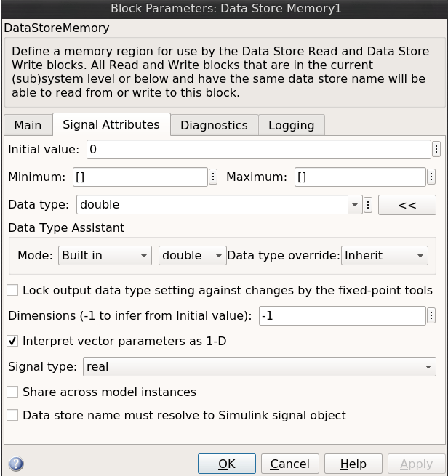Click the blue help question mark icon

click(16, 464)
